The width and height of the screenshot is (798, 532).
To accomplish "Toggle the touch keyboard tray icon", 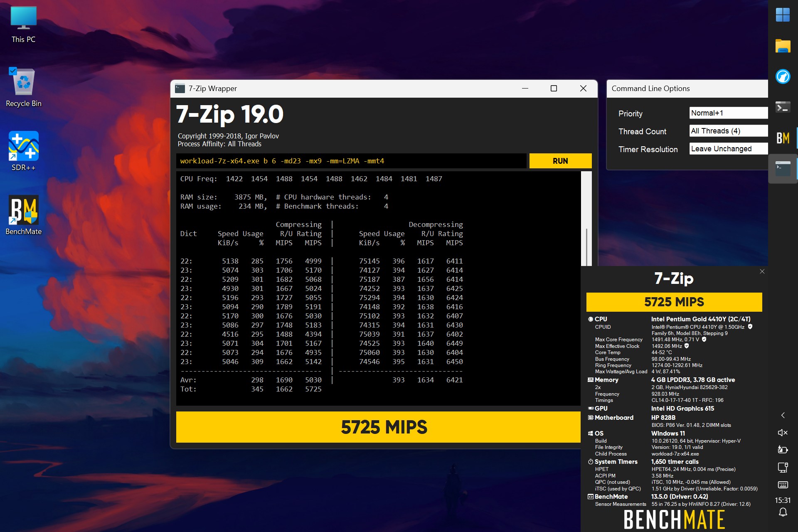I will point(783,485).
